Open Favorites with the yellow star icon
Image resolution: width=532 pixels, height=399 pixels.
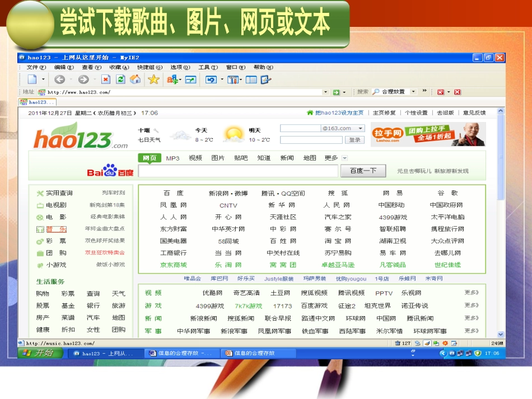[153, 79]
